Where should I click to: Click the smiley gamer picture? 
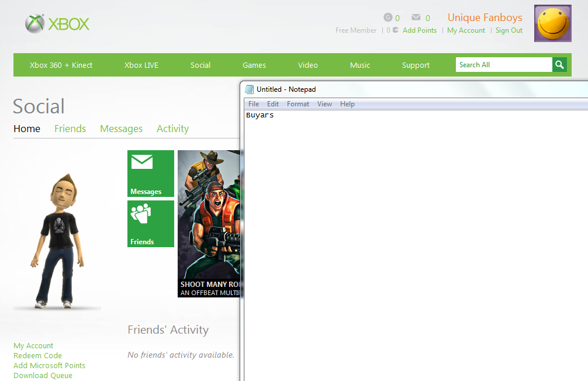[x=553, y=23]
